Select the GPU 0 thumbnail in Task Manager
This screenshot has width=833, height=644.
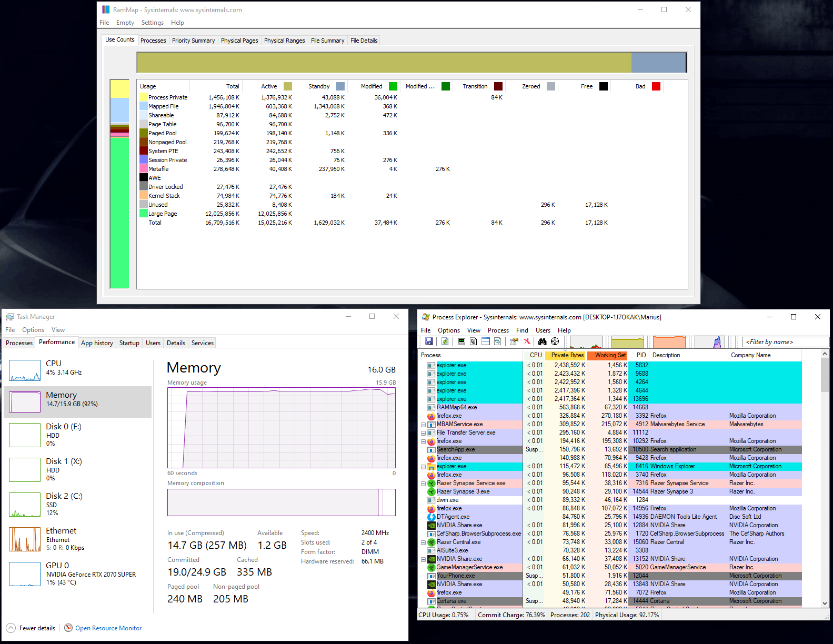tap(25, 573)
